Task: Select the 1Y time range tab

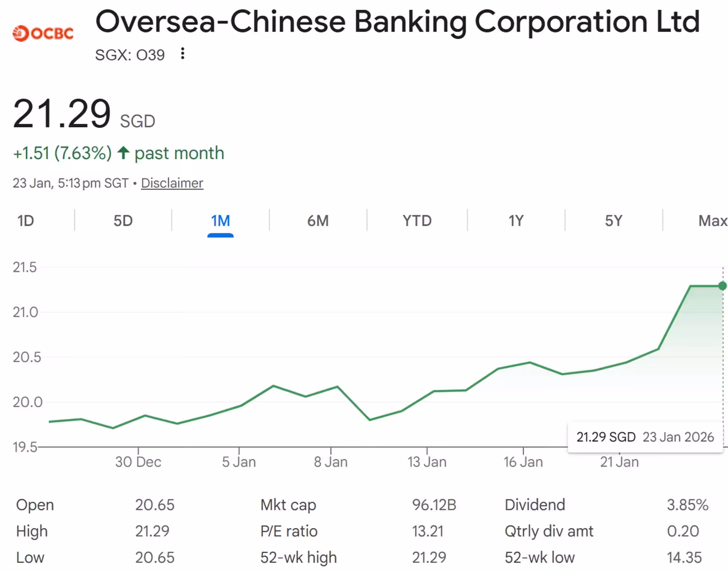Action: (516, 221)
